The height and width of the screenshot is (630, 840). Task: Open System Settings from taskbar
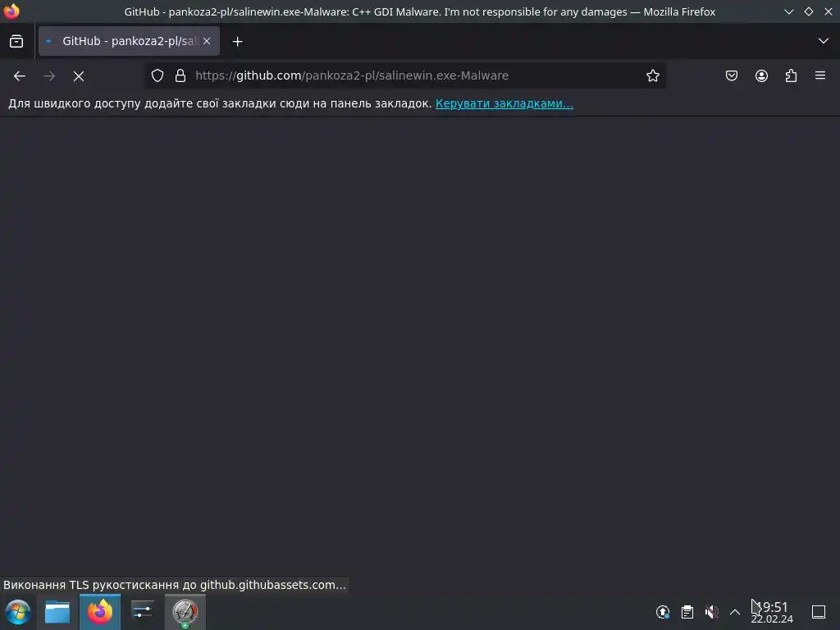(142, 612)
